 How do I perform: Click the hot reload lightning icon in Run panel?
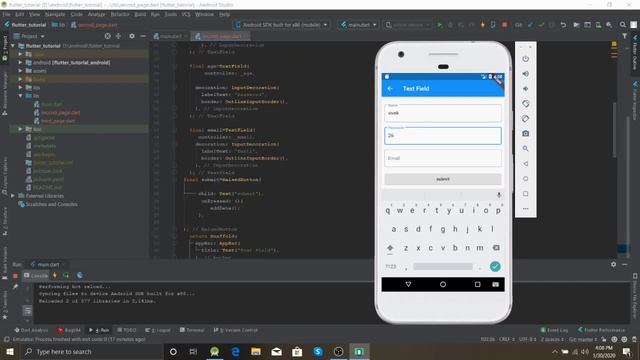(55, 276)
